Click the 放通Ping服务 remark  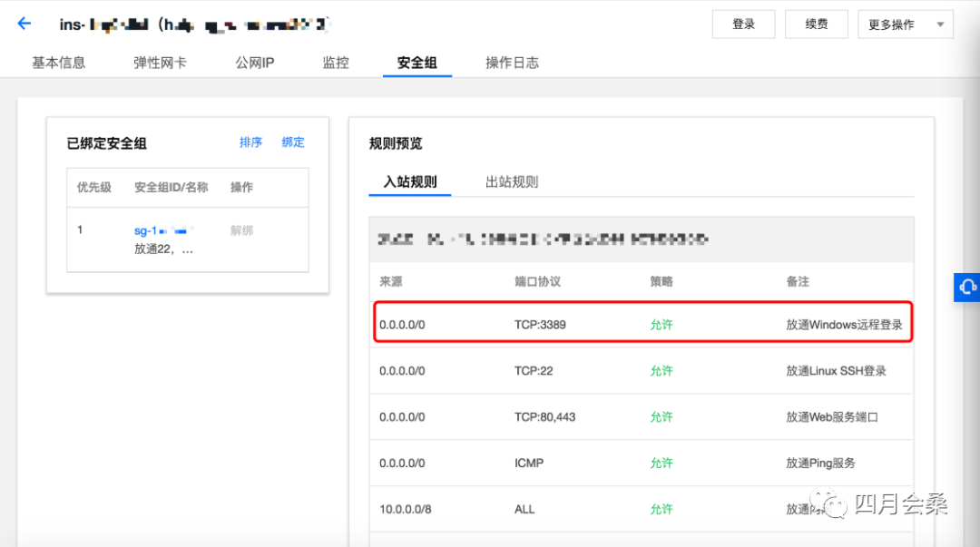coord(820,464)
